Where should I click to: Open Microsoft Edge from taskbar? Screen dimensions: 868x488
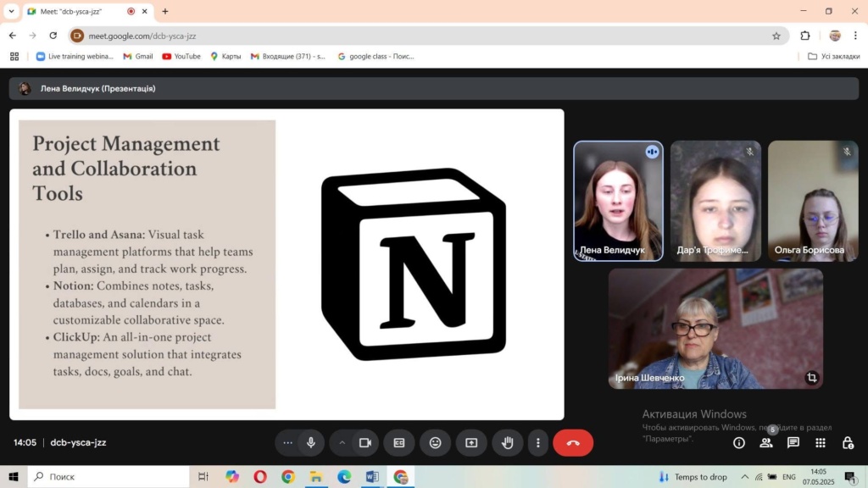tap(344, 476)
